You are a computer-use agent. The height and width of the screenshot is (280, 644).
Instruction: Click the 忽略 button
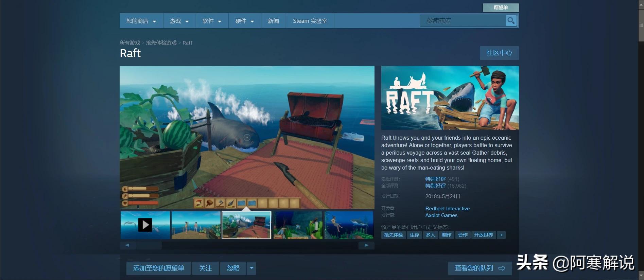point(233,268)
